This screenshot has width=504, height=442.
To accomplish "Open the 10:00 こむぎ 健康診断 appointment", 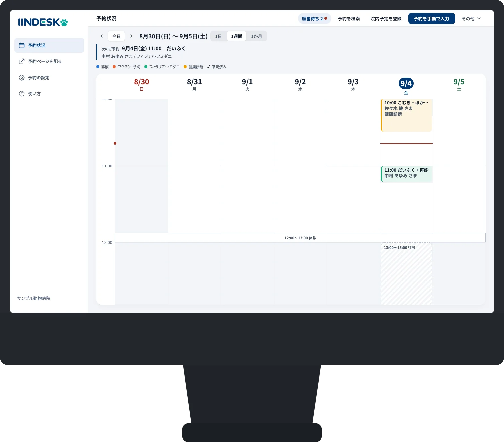I will pyautogui.click(x=406, y=115).
